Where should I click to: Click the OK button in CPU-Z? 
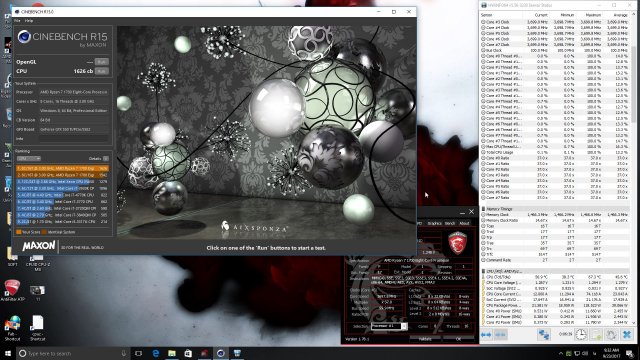[x=458, y=339]
